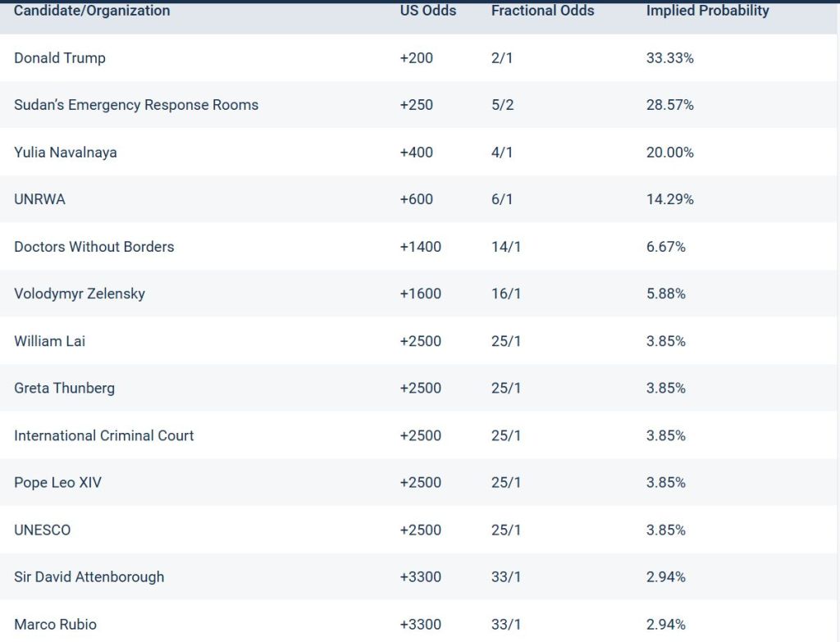Viewport: 840px width, 642px height.
Task: Click Doctors Without Borders entry
Action: pyautogui.click(x=94, y=247)
